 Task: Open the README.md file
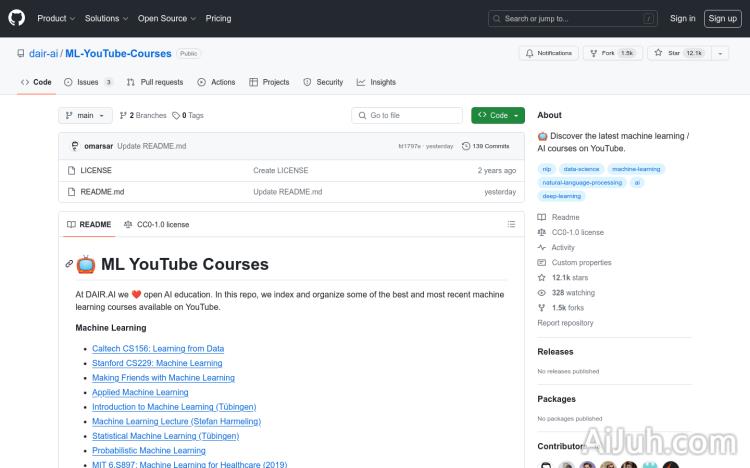102,192
